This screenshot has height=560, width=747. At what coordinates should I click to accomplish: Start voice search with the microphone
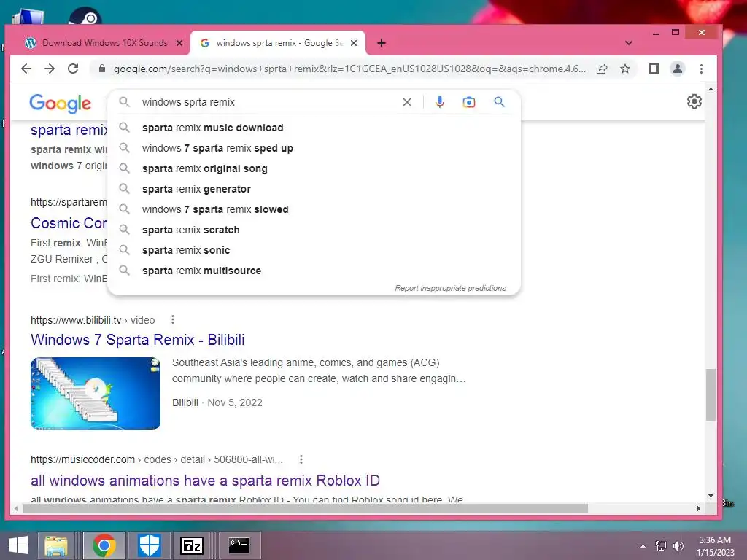(440, 102)
